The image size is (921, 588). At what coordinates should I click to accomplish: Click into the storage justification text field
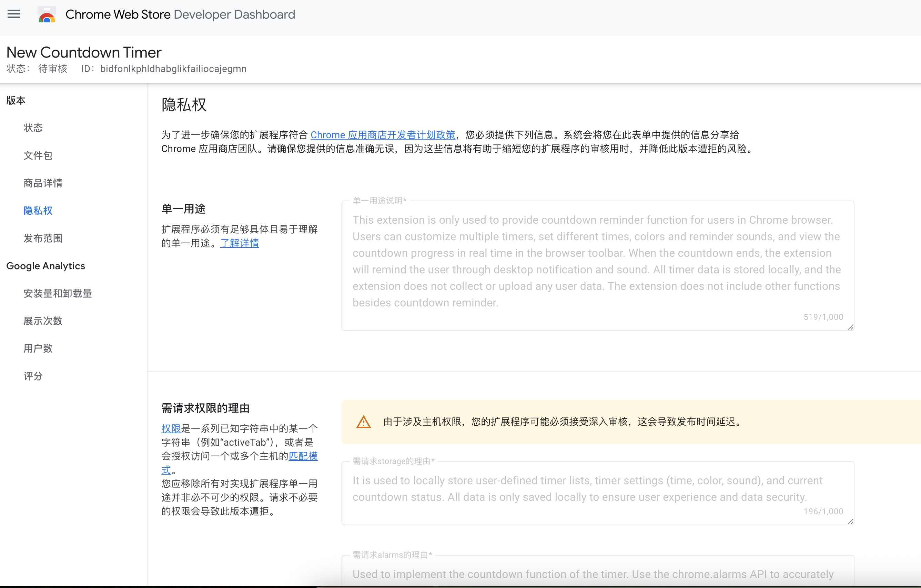[598, 493]
